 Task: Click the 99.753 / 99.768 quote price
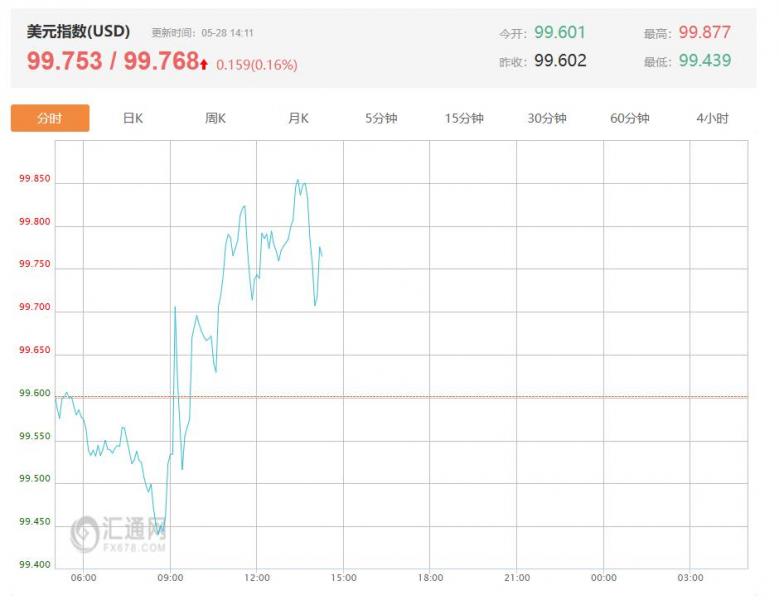click(113, 61)
